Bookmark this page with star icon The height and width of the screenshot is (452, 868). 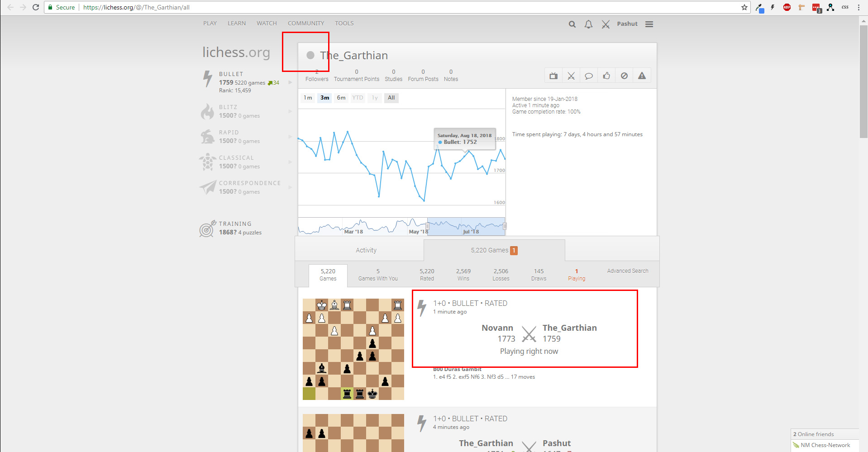click(x=744, y=7)
